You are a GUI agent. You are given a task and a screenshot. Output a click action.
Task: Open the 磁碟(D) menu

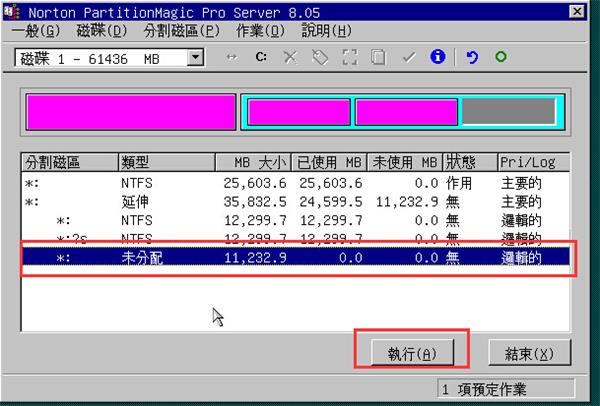[102, 31]
